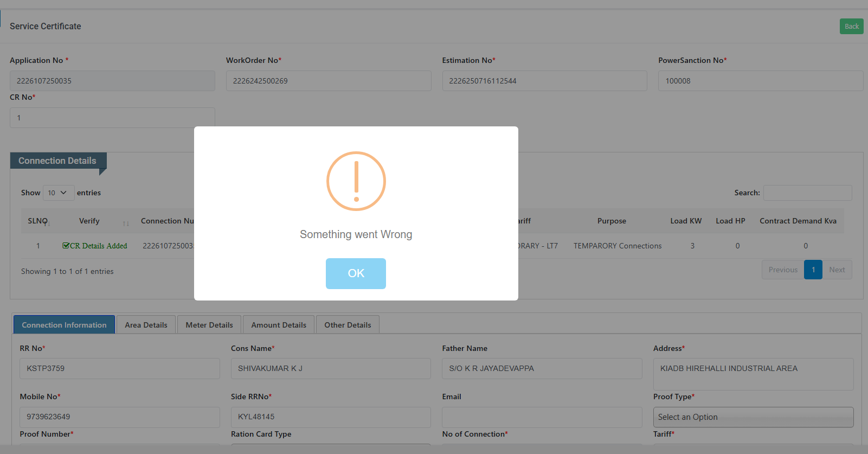Click the table Search input field
This screenshot has width=868, height=454.
[807, 193]
